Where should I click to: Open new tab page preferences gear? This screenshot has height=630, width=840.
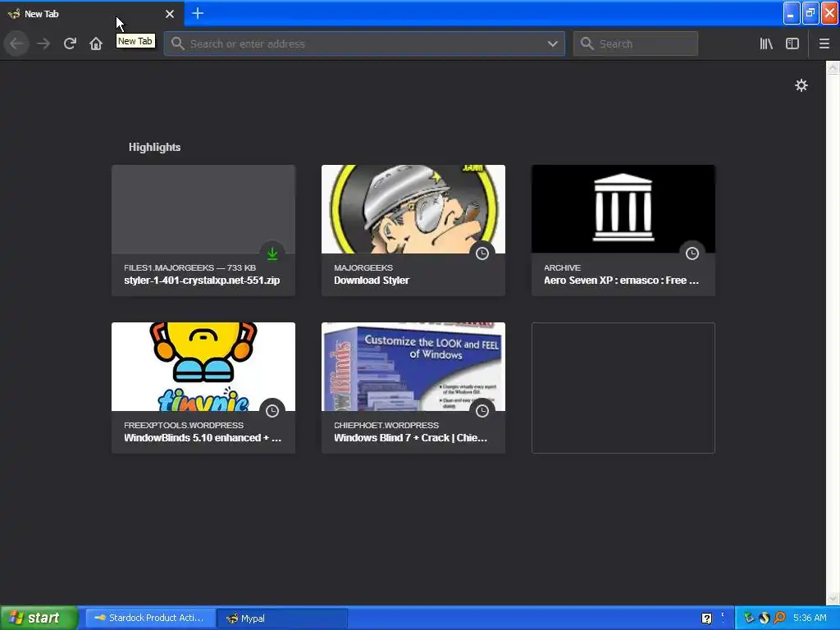[801, 85]
